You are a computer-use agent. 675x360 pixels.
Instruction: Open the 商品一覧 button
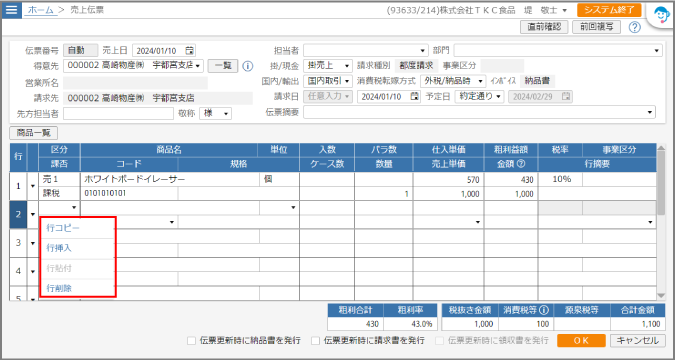(34, 133)
